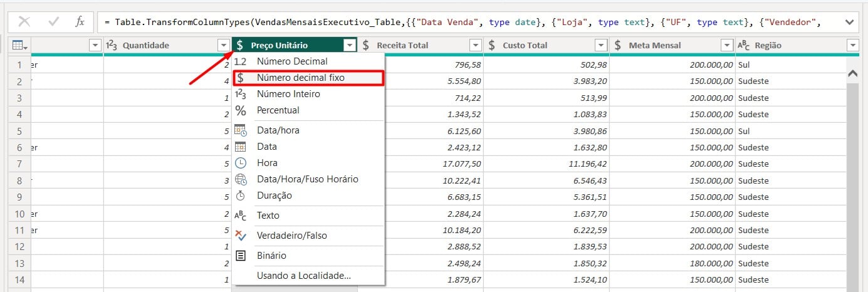Viewport: 868px width, 292px height.
Task: Click the stopwatch Duração icon
Action: 241,196
